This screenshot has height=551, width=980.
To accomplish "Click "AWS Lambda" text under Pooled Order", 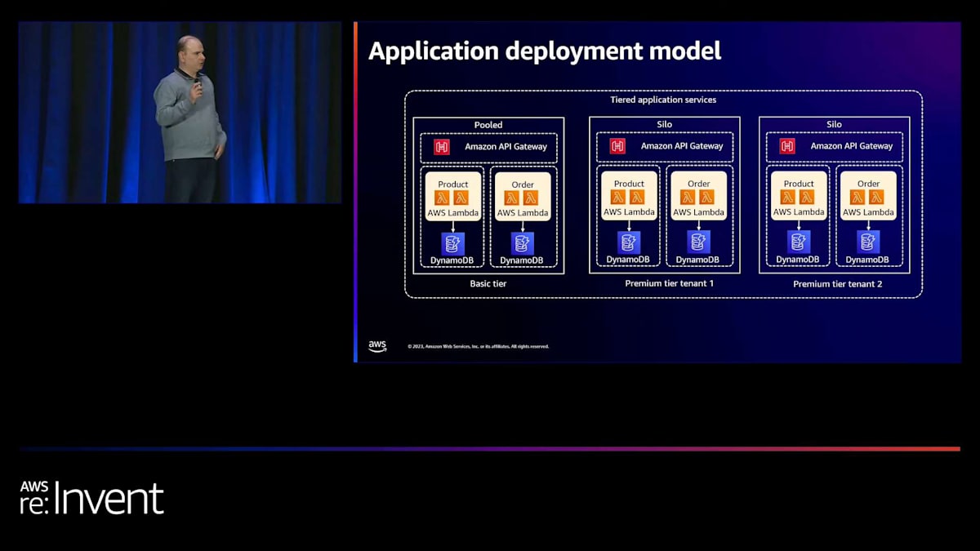I will (523, 213).
